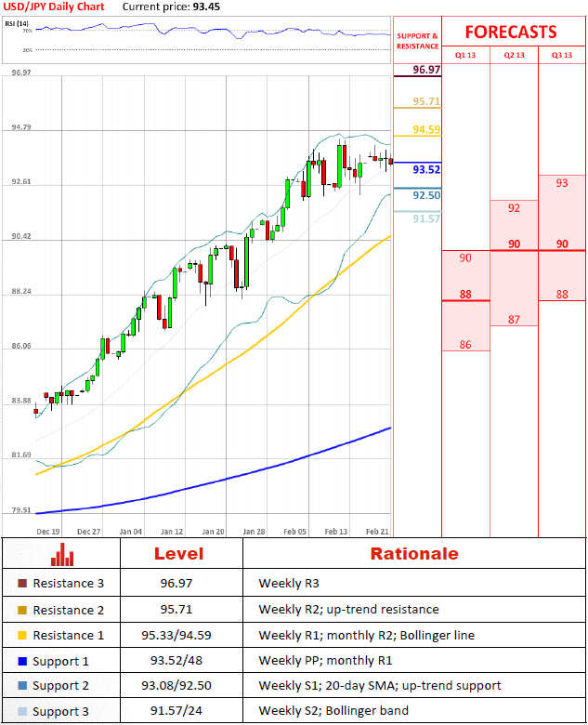Click the RSI (14) indicator label
588x725 pixels.
[x=17, y=23]
